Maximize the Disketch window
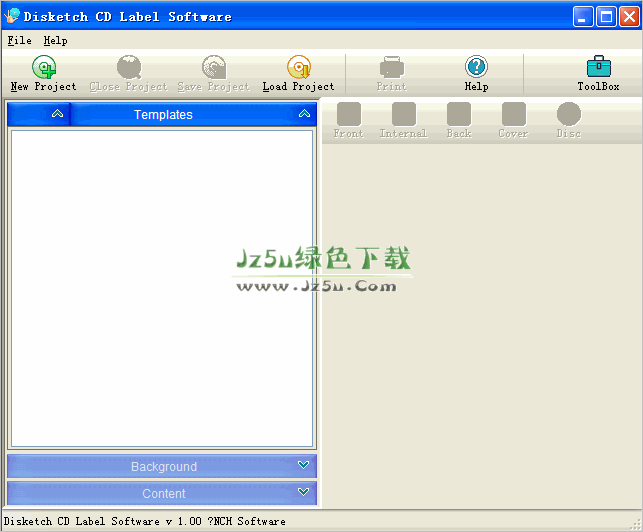This screenshot has height=532, width=643. coord(607,17)
